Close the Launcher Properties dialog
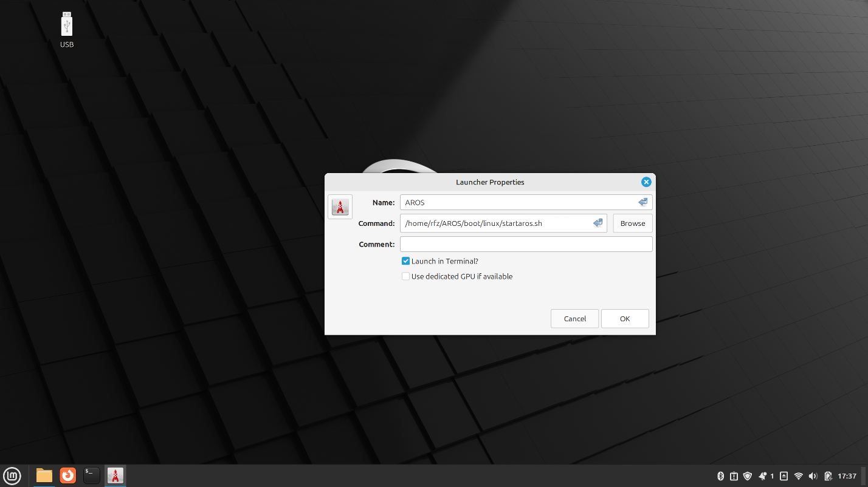The image size is (868, 487). 646,182
